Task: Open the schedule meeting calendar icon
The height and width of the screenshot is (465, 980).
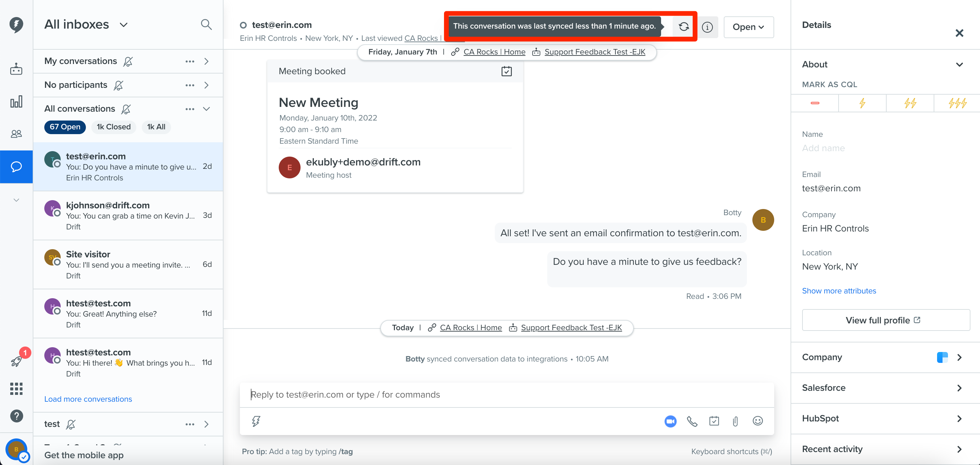Action: click(x=714, y=421)
